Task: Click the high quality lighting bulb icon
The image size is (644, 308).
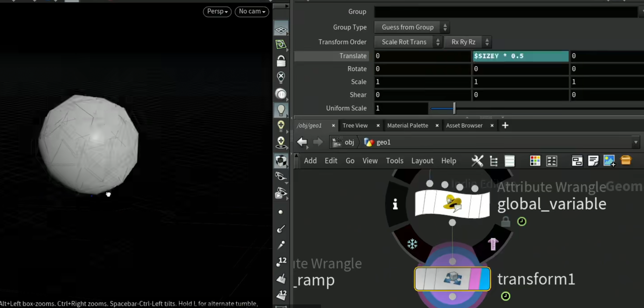Action: tap(281, 126)
